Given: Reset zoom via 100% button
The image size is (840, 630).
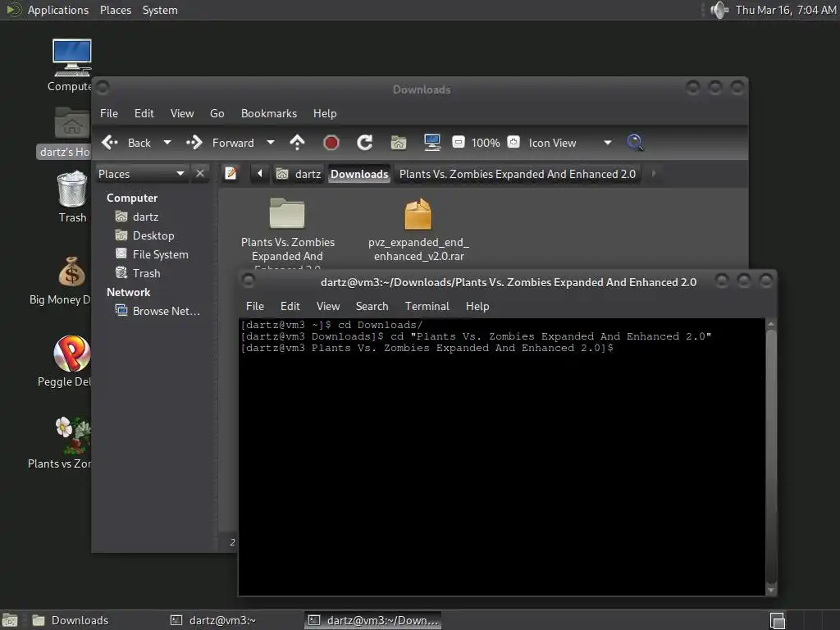Looking at the screenshot, I should tap(486, 143).
